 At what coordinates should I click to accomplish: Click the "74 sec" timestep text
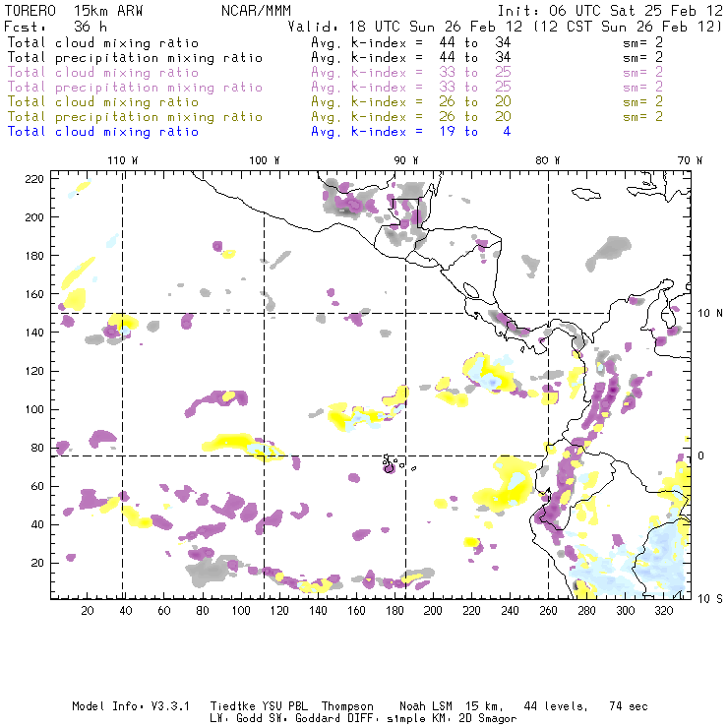tap(629, 706)
